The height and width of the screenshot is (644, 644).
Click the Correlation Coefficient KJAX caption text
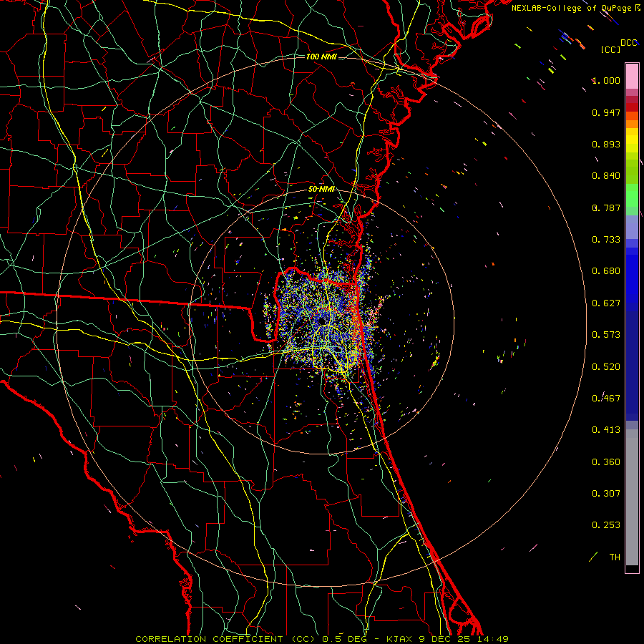click(322, 639)
